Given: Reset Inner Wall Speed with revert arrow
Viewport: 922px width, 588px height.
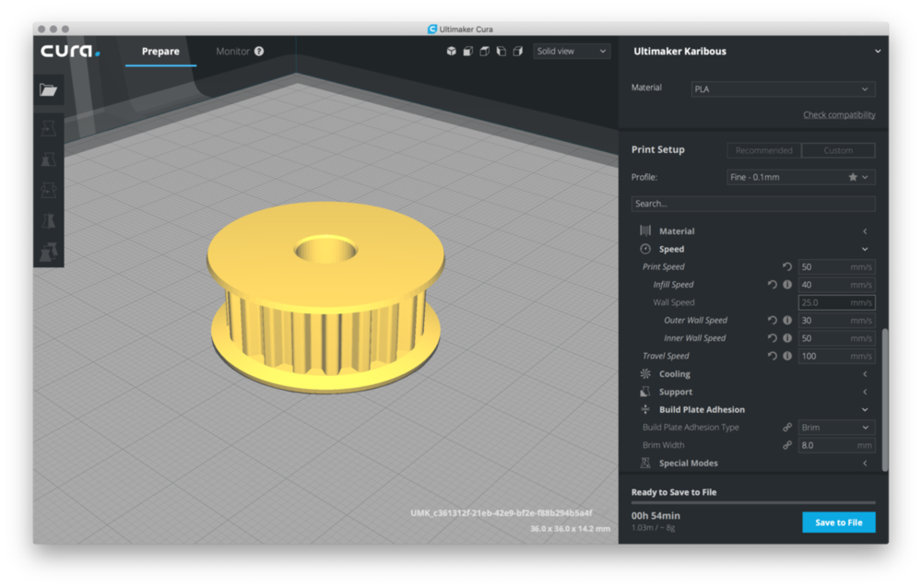Looking at the screenshot, I should click(772, 338).
